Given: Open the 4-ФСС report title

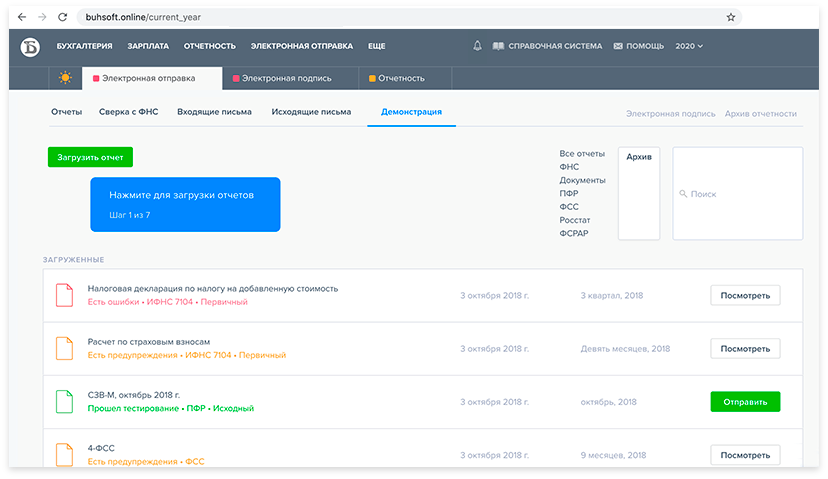Looking at the screenshot, I should (101, 448).
